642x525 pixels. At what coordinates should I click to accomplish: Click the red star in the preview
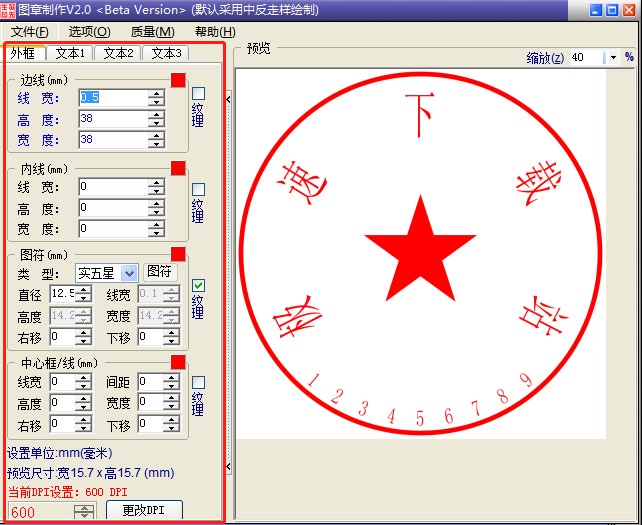[x=420, y=242]
